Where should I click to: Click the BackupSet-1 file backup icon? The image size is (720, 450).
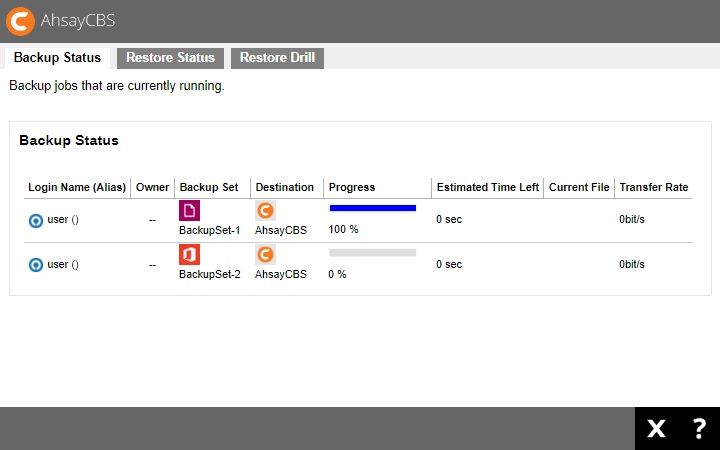tap(189, 210)
